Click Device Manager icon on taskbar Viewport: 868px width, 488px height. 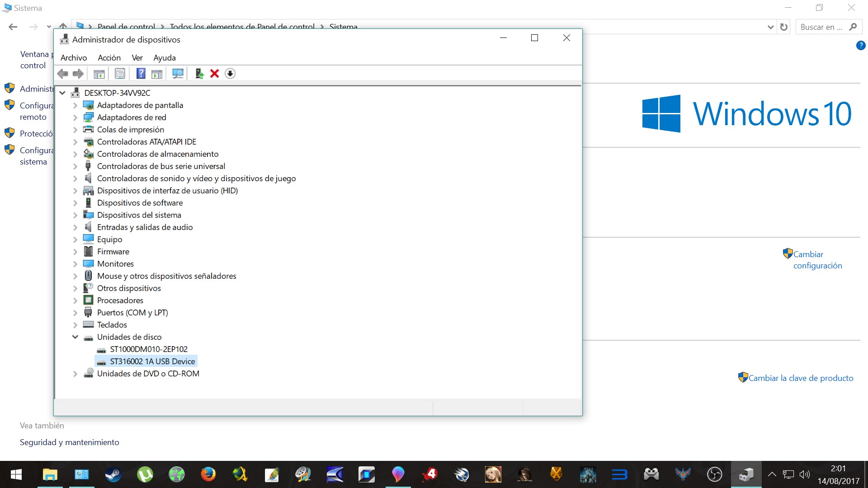(746, 474)
